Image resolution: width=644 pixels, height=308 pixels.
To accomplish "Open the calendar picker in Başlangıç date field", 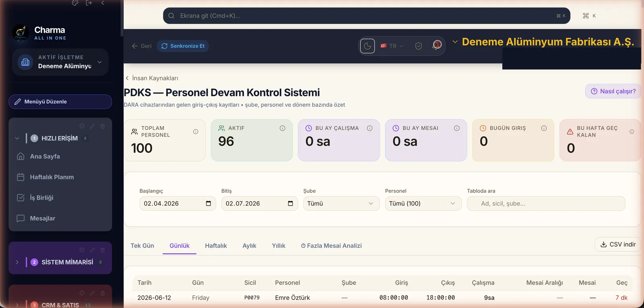I will pos(208,204).
